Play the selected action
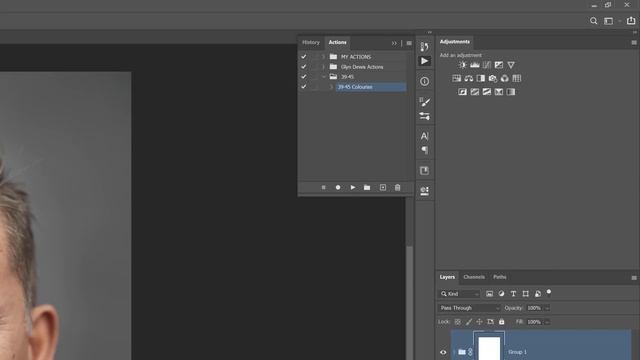Image resolution: width=640 pixels, height=360 pixels. pos(353,187)
